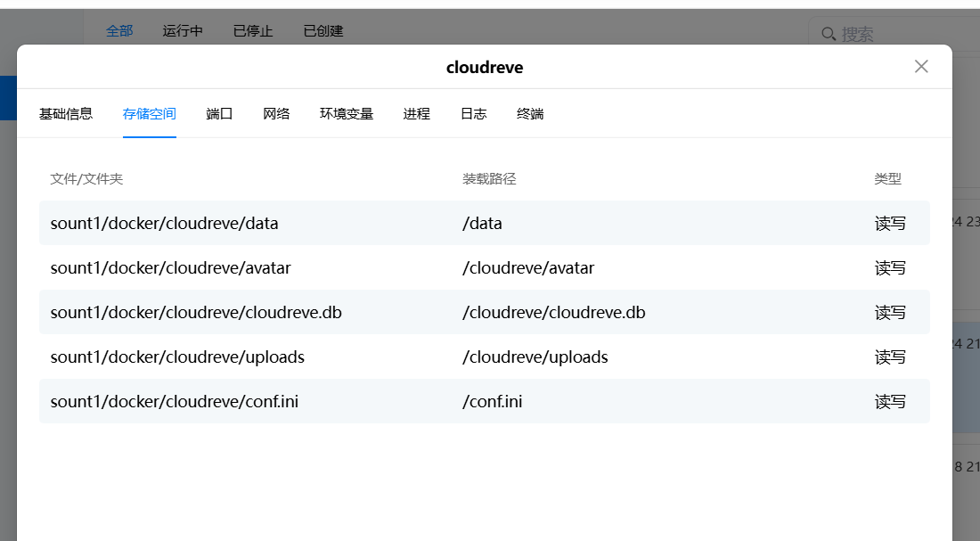Open the 网络 tab
The height and width of the screenshot is (541, 980).
[x=276, y=114]
